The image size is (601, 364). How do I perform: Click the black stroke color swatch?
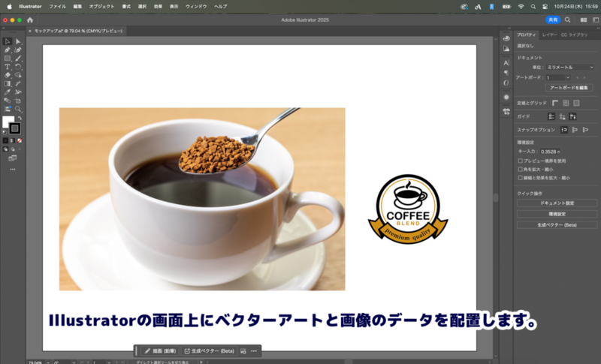pos(15,128)
